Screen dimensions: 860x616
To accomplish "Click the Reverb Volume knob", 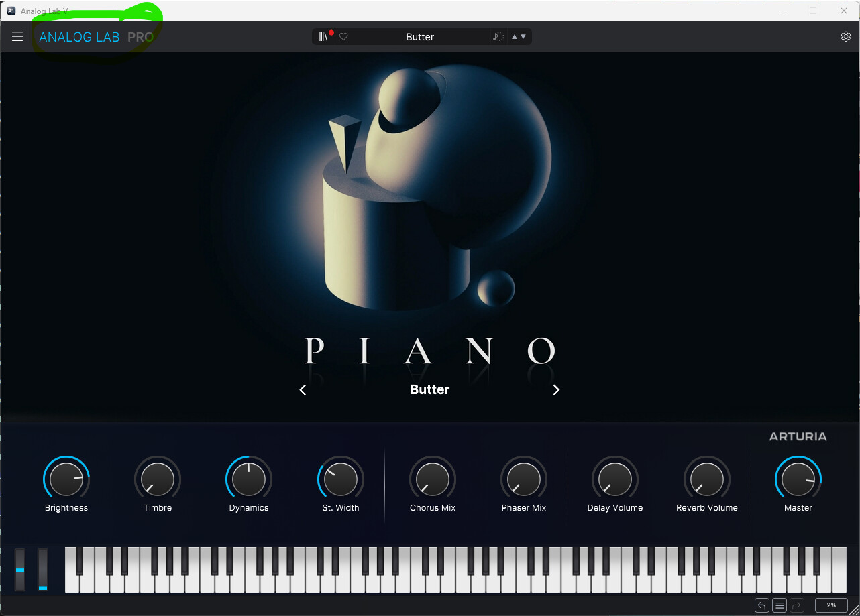I will click(x=706, y=479).
